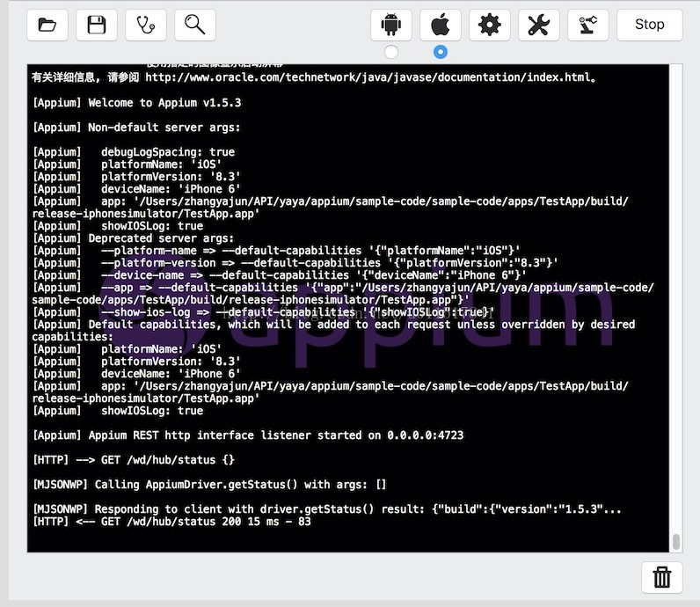Viewport: 700px width, 607px height.
Task: Click 'Default capabilities, which will be added' line
Action: coord(333,331)
